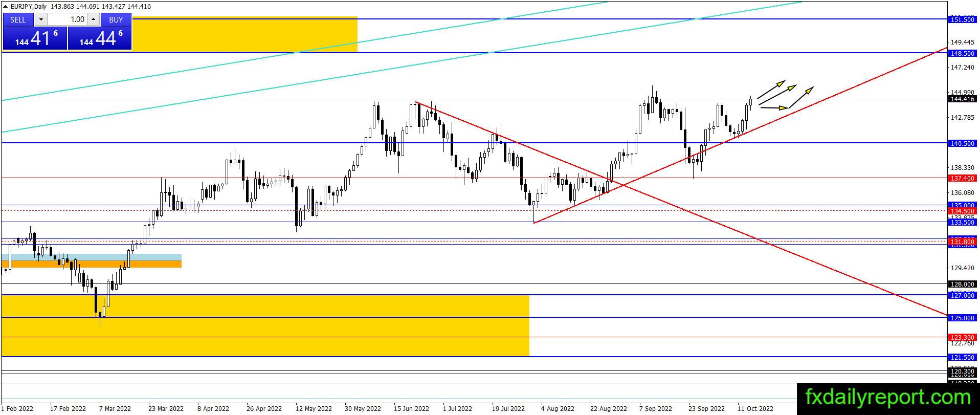
Task: Click the 17 Feb 2022 date label
Action: (x=68, y=408)
